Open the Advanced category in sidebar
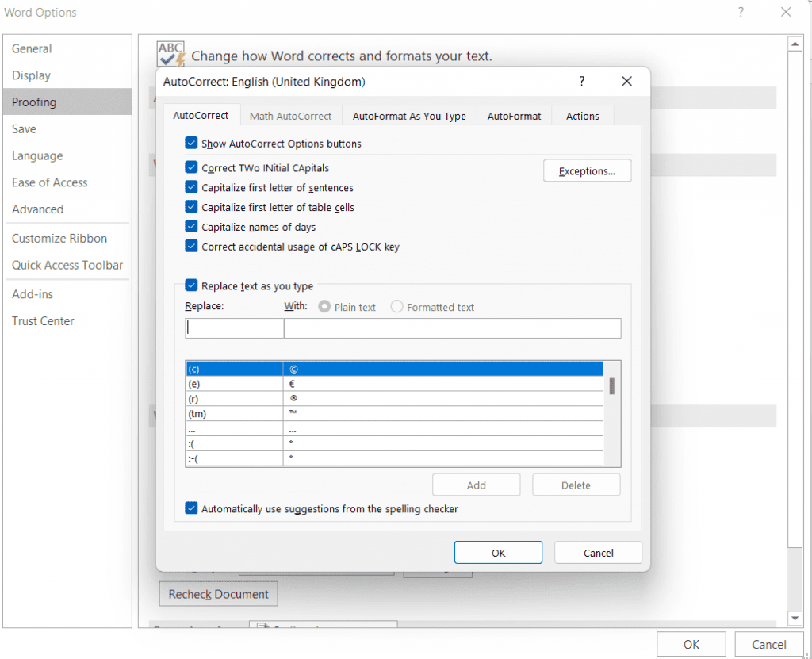 [37, 209]
